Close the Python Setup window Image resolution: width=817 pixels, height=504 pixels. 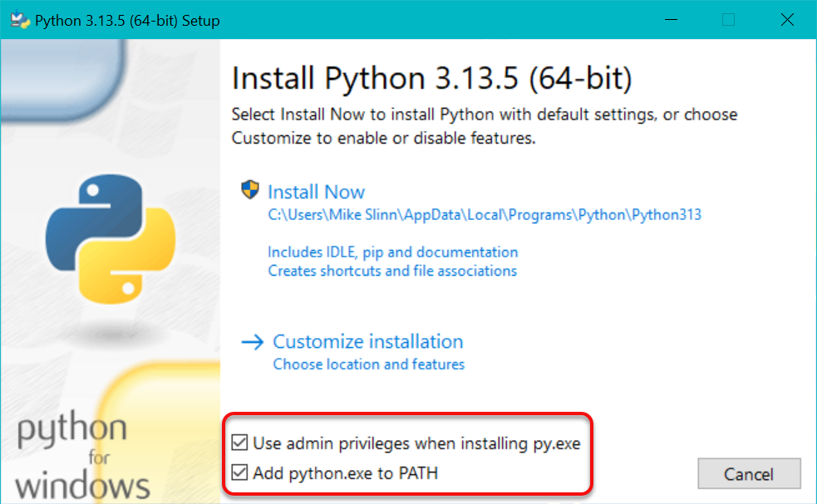point(785,20)
